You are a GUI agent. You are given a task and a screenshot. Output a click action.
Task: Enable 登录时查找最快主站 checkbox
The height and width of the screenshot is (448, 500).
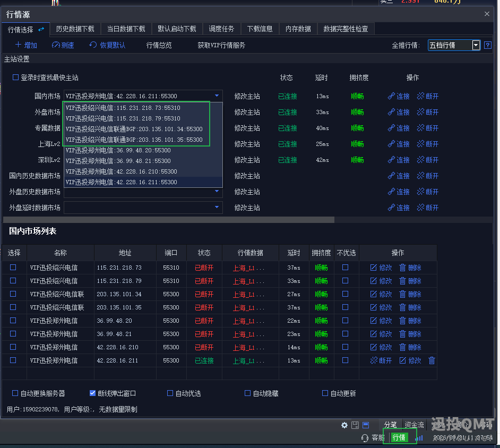tap(15, 77)
